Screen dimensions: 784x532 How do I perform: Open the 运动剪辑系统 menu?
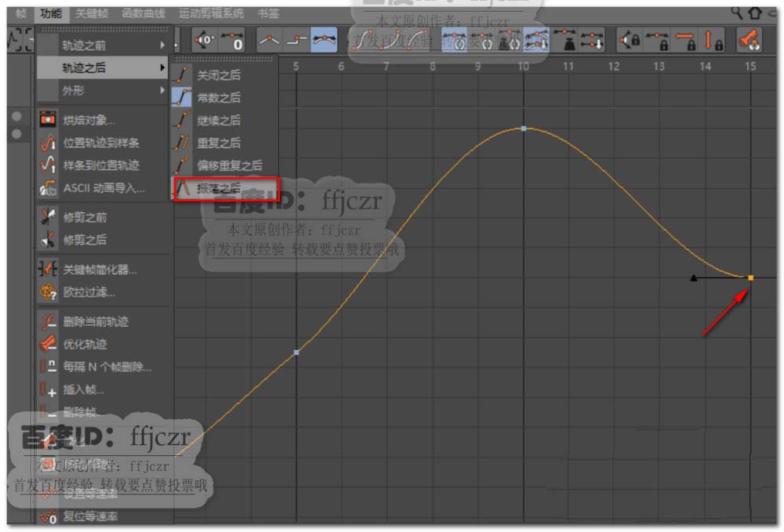(211, 13)
